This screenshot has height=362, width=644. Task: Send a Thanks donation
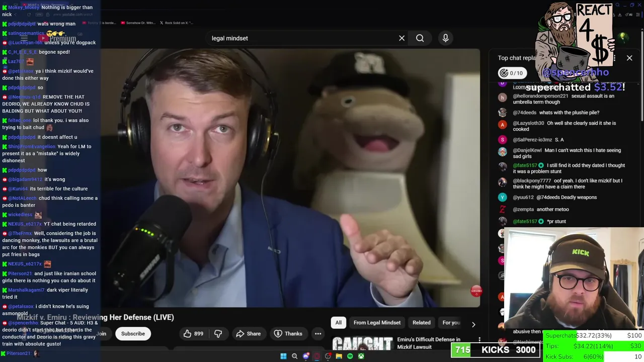[x=288, y=333]
